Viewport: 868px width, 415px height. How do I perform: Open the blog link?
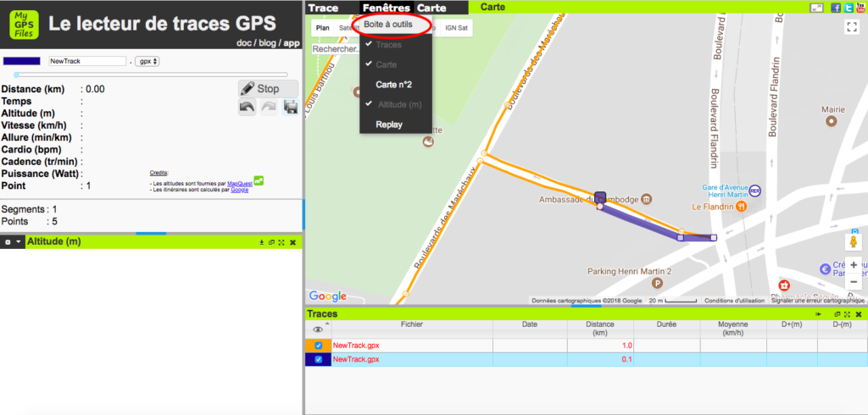[268, 42]
